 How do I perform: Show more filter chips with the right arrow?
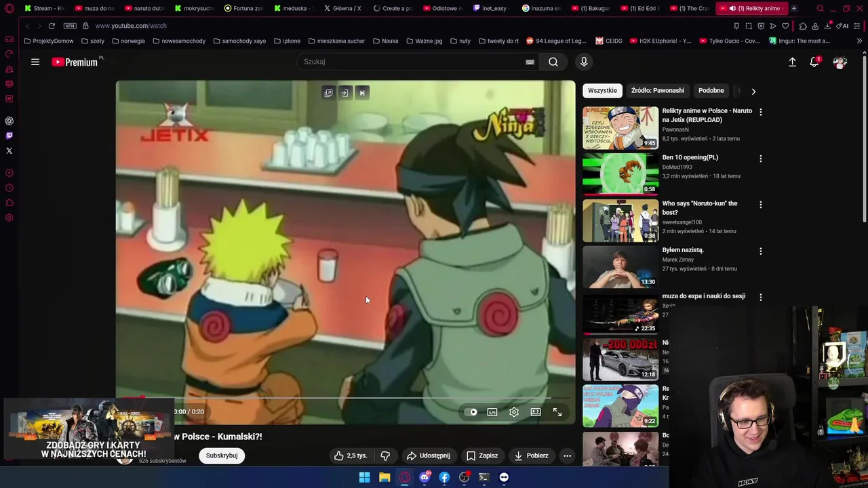pyautogui.click(x=753, y=91)
